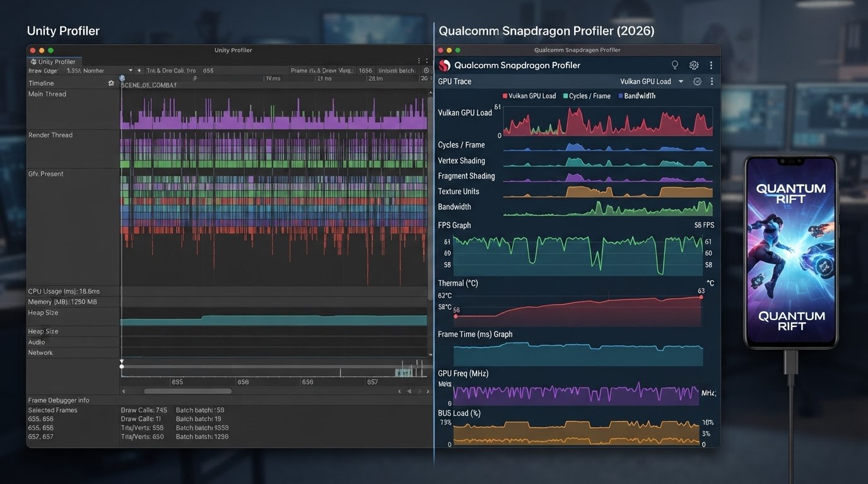The height and width of the screenshot is (484, 868).
Task: Open the GPU Trace panel three-dot menu
Action: [x=712, y=81]
